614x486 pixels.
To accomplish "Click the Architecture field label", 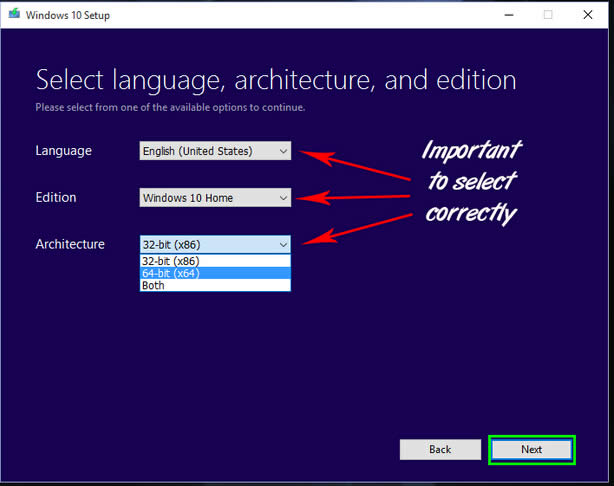I will 70,244.
